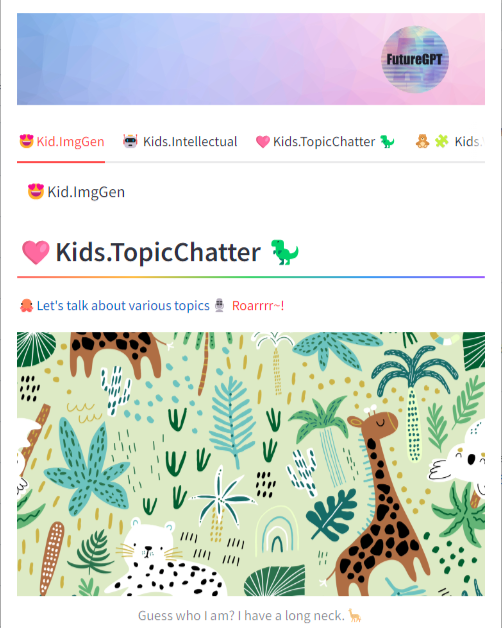Click the jungle animals illustration image
502x628 pixels.
click(251, 464)
